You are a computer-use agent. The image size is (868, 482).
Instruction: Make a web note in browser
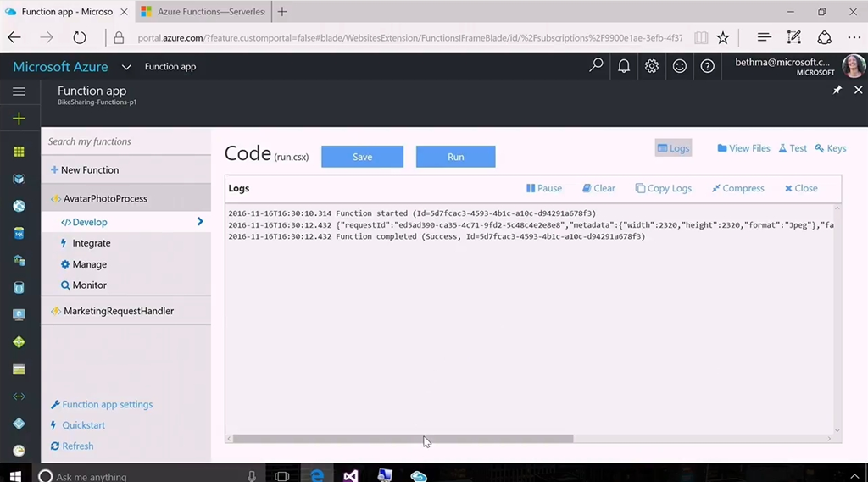point(793,37)
